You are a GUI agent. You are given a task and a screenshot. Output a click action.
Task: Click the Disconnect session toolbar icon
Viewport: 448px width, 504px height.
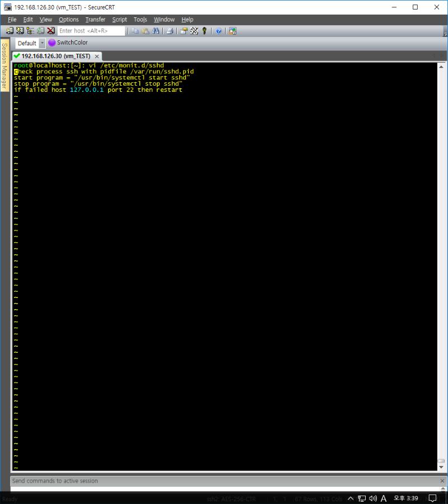point(51,31)
